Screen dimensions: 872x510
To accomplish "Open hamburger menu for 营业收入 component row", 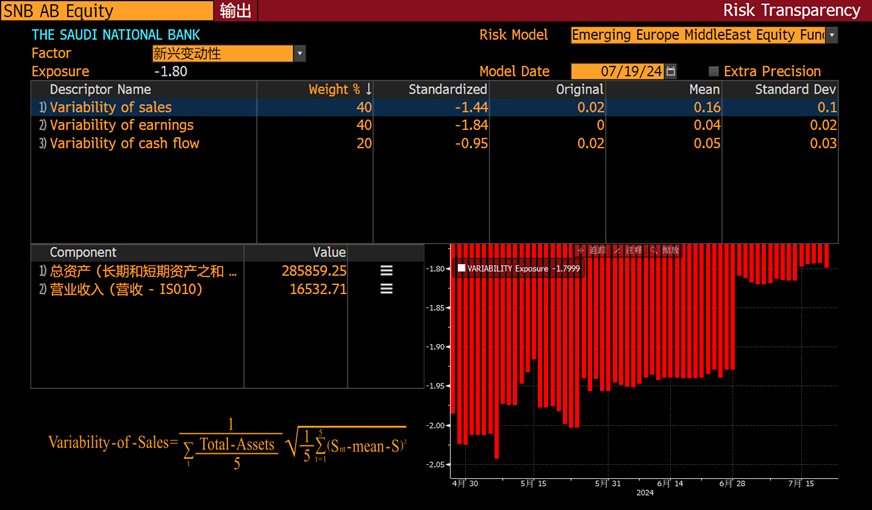I will click(x=387, y=289).
